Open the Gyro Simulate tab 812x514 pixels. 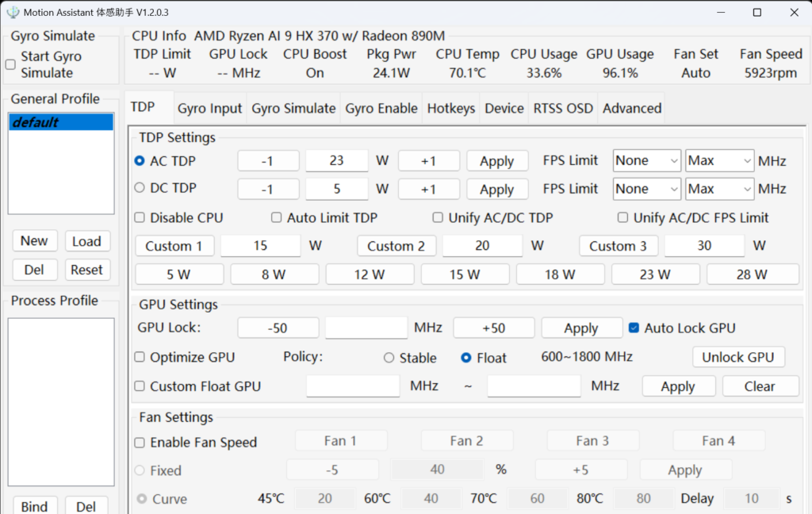(x=293, y=109)
